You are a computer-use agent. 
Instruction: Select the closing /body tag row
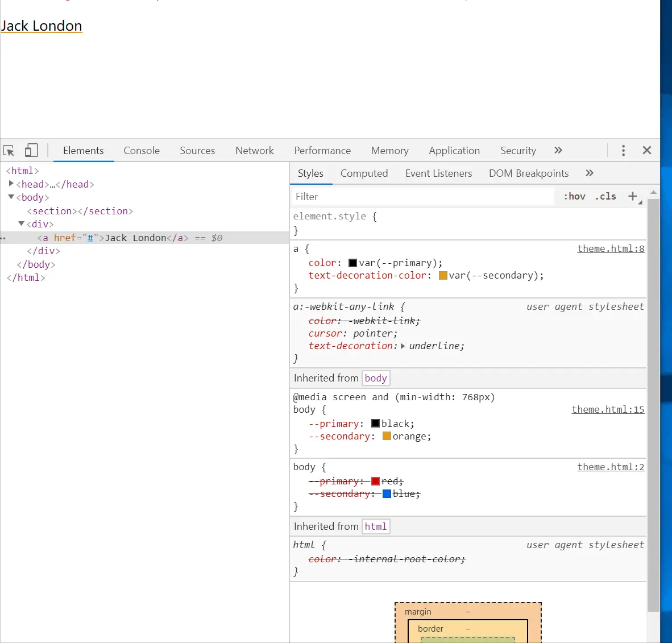(x=36, y=264)
